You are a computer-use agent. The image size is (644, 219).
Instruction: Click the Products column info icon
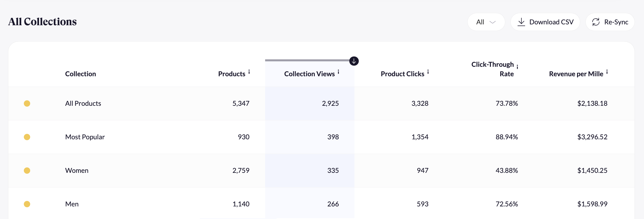point(249,72)
